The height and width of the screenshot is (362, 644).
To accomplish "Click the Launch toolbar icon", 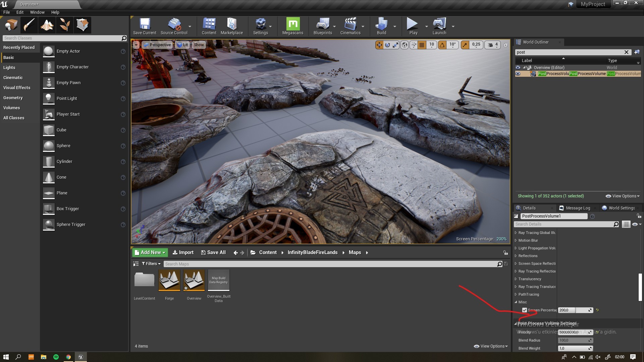I will (x=439, y=26).
